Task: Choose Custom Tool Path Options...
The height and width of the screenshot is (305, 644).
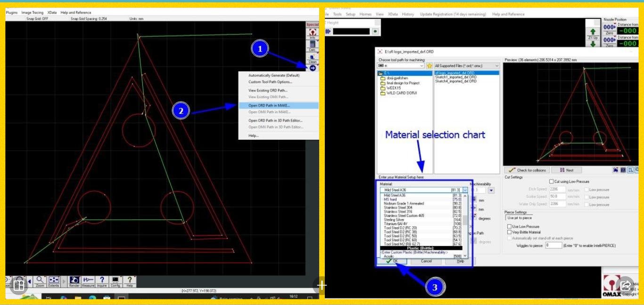Action: pyautogui.click(x=271, y=82)
